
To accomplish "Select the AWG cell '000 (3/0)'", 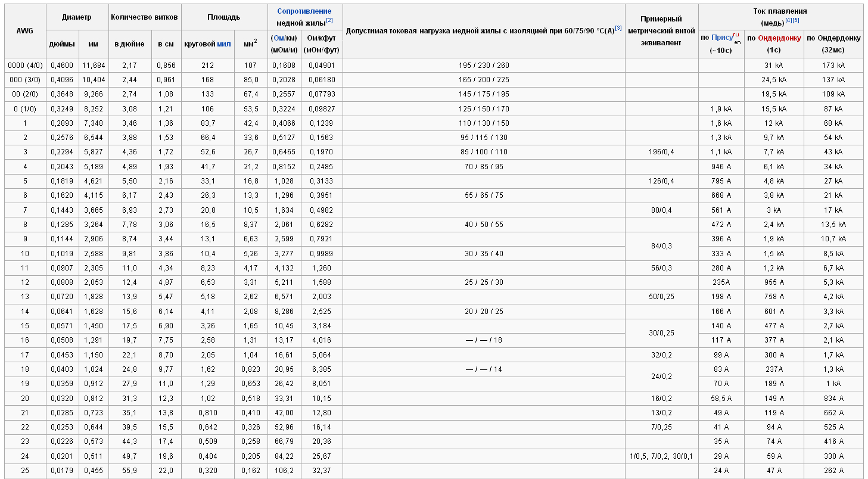I will point(24,80).
